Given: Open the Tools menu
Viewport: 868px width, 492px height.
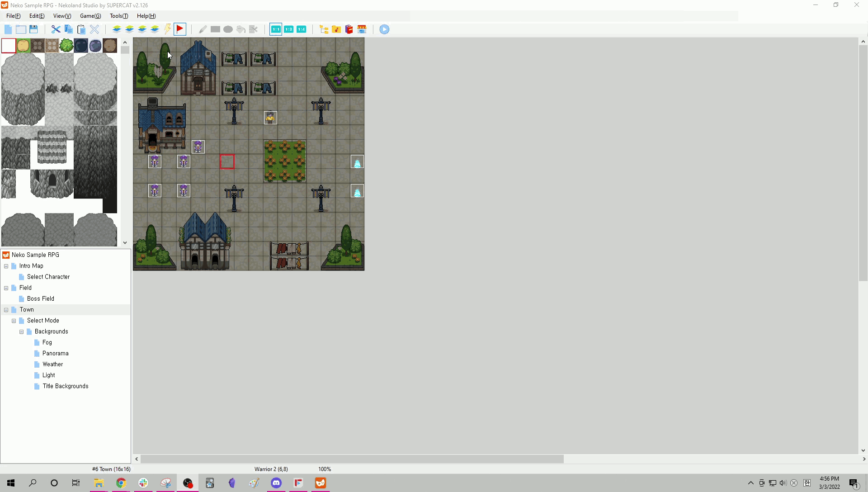Looking at the screenshot, I should click(119, 16).
